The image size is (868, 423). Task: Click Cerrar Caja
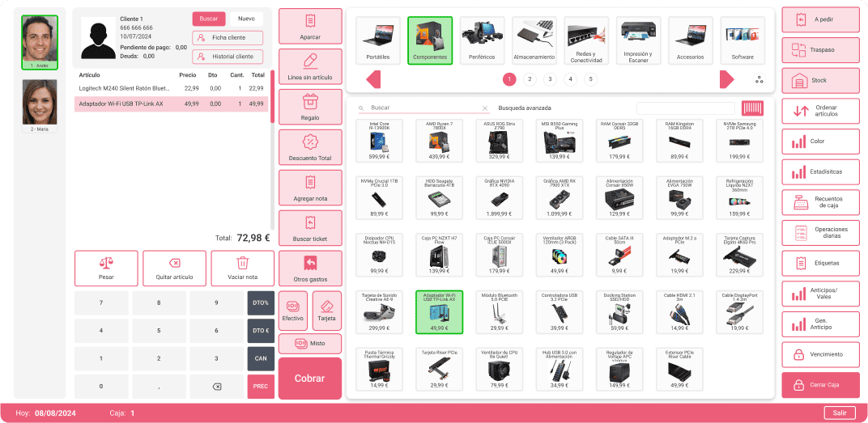(x=820, y=385)
